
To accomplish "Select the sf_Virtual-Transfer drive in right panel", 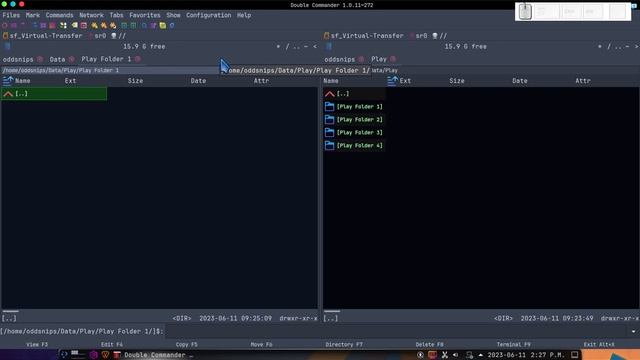I will click(364, 36).
